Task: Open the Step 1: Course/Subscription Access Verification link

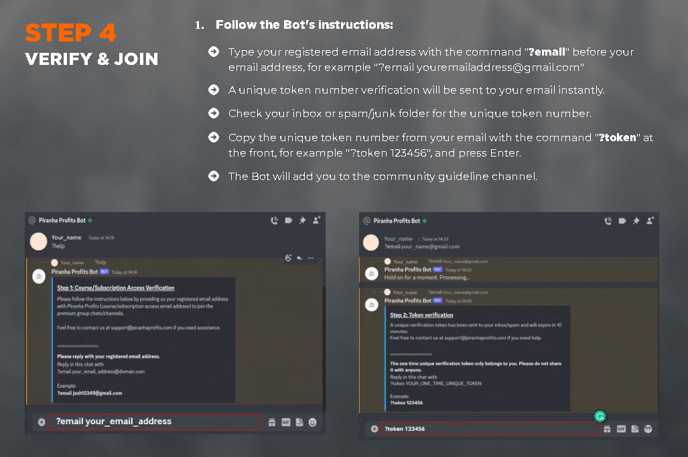Action: [116, 288]
